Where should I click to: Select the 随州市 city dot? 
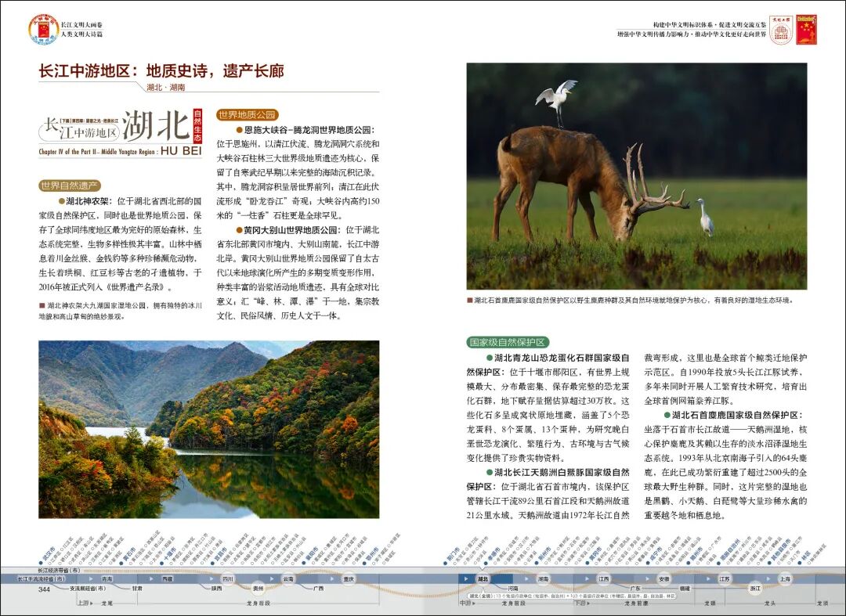click(689, 563)
